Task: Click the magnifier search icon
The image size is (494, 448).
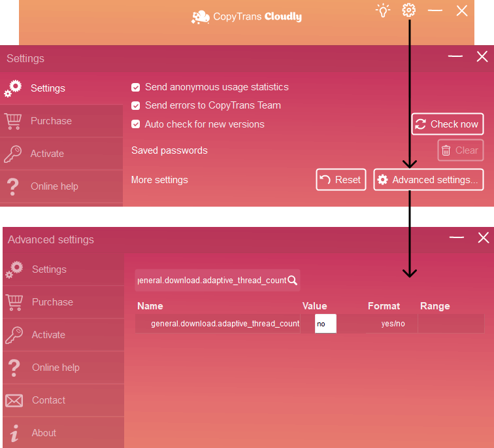Action: [293, 281]
